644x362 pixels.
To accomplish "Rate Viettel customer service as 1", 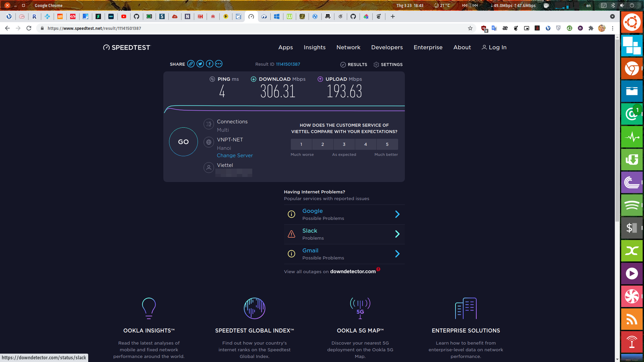I will pos(301,144).
